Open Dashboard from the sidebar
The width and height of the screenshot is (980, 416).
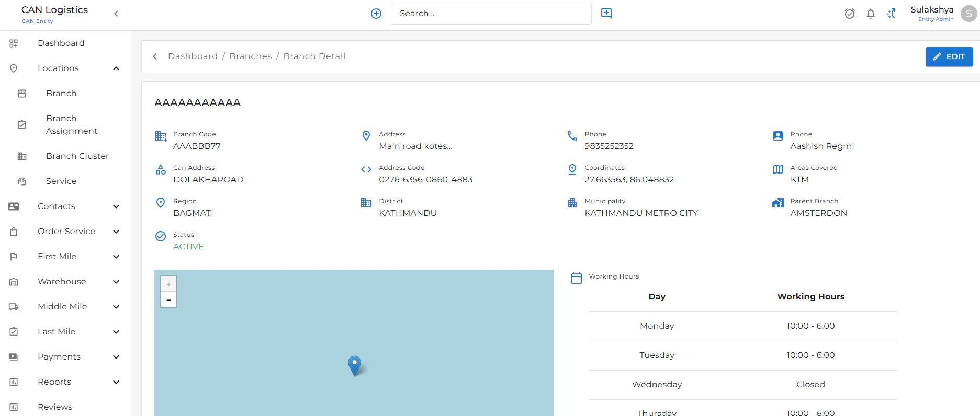(x=61, y=43)
